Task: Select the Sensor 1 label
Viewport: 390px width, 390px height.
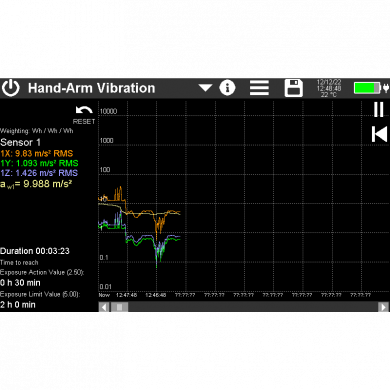Action: pos(20,142)
